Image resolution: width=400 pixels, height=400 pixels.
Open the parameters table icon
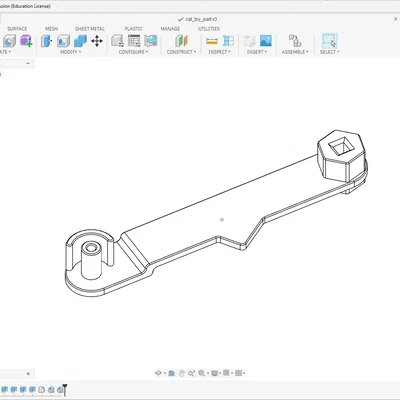click(x=134, y=41)
